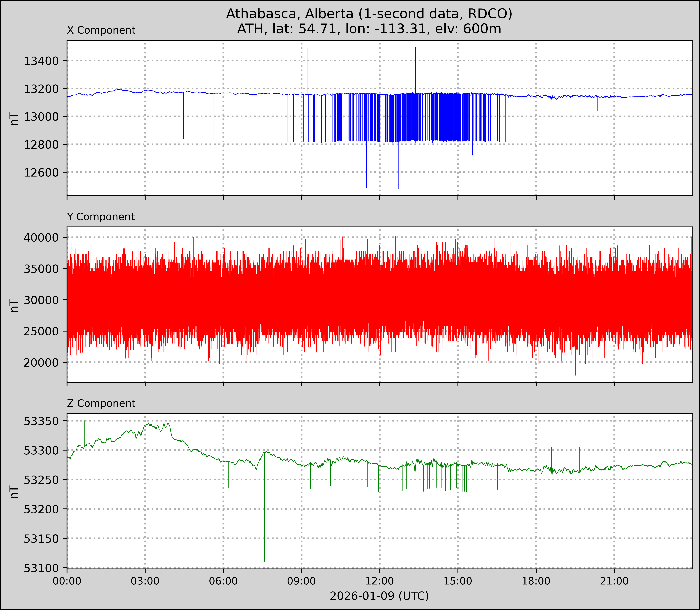The image size is (700, 610).
Task: Click the 53100 tick label in Z panel
Action: tap(41, 568)
